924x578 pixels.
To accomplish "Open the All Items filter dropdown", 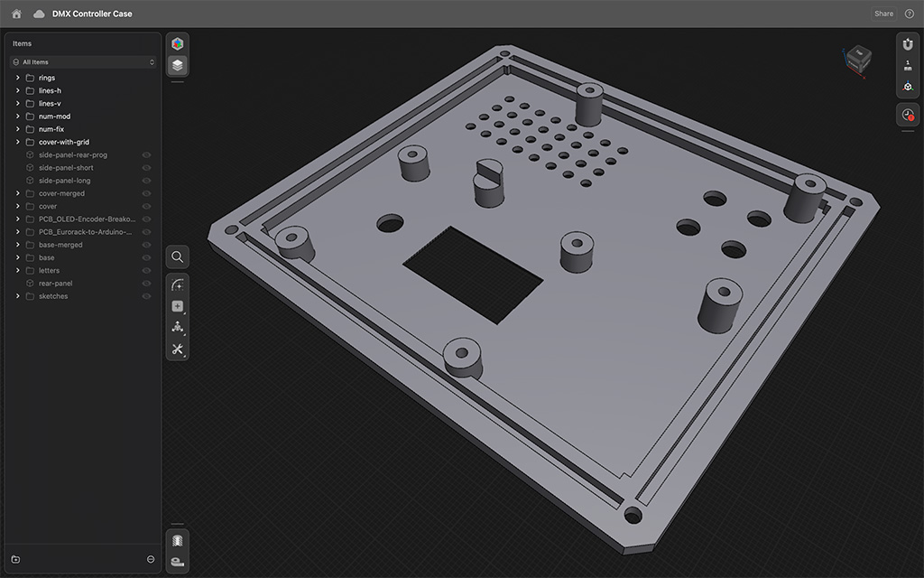I will pos(84,62).
